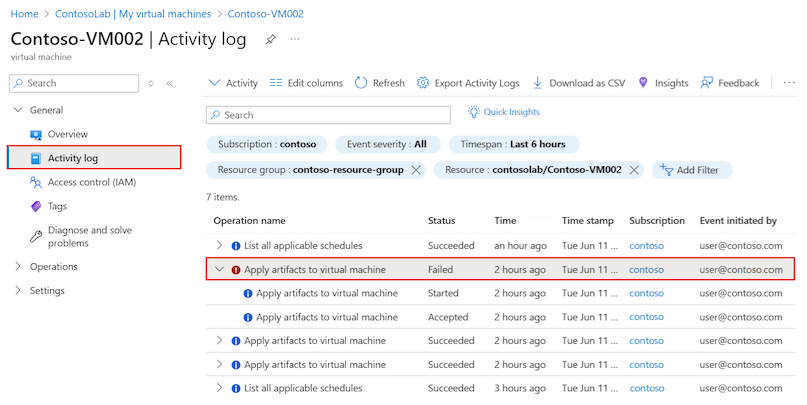Open Access control (IAM) in sidebar

click(91, 183)
